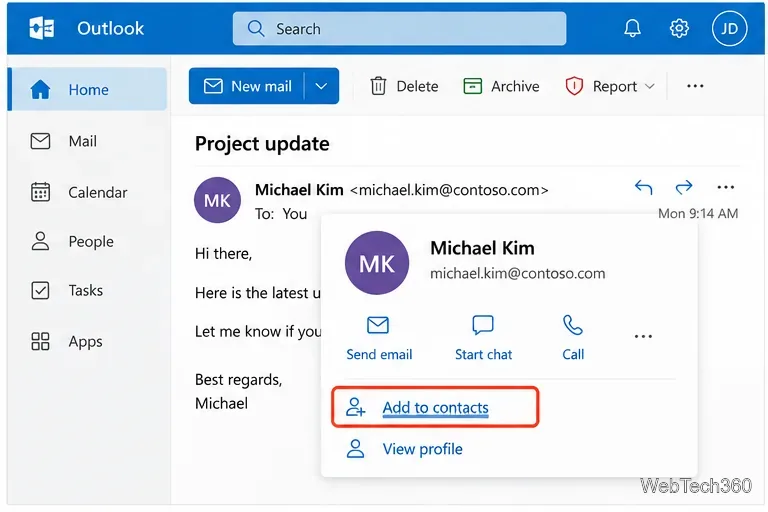The width and height of the screenshot is (768, 512).
Task: Open the settings gear
Action: pyautogui.click(x=679, y=28)
